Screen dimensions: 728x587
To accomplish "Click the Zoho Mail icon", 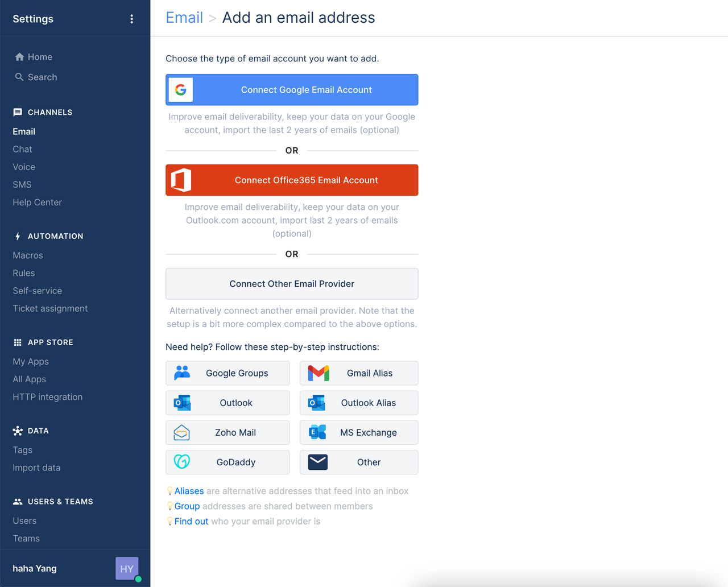I will [182, 433].
